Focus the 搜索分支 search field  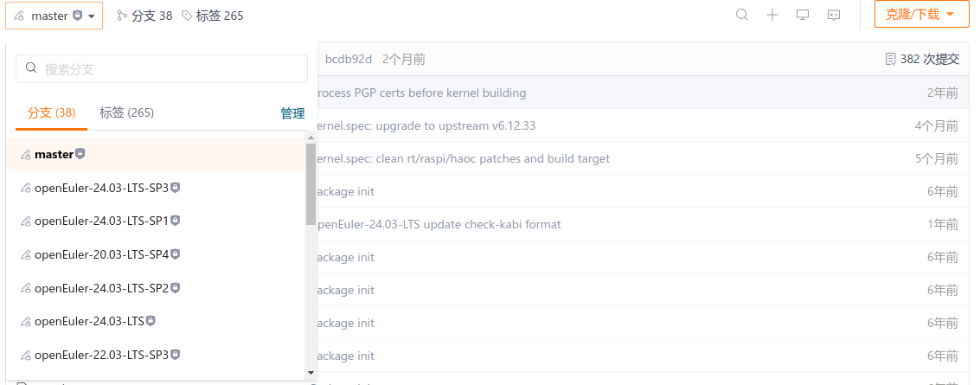(162, 69)
